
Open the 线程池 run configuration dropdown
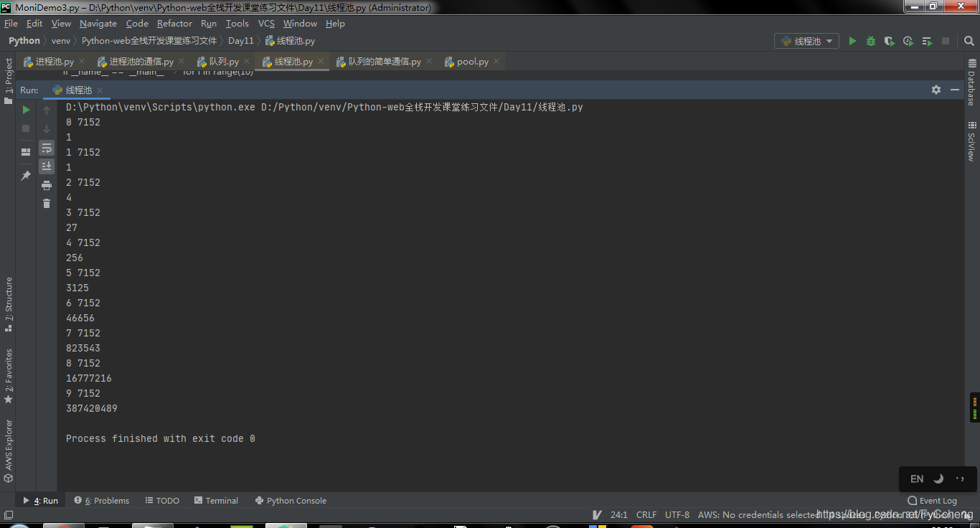point(807,41)
